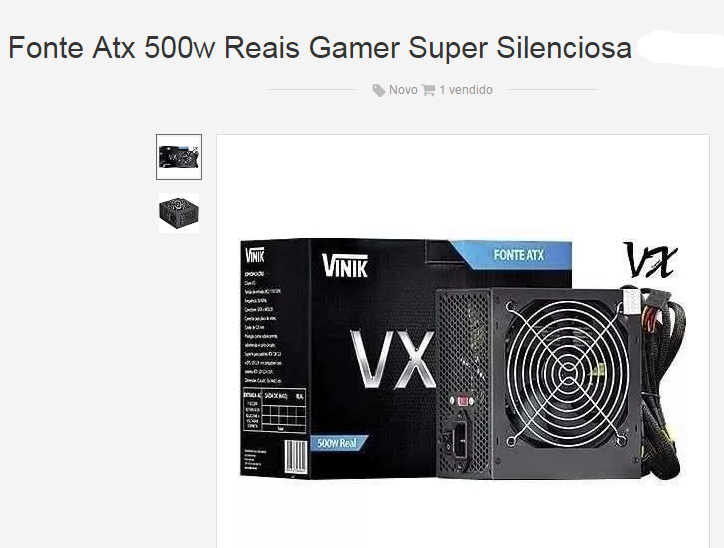724x548 pixels.
Task: Click the red voltage switch on the PSU
Action: click(465, 401)
